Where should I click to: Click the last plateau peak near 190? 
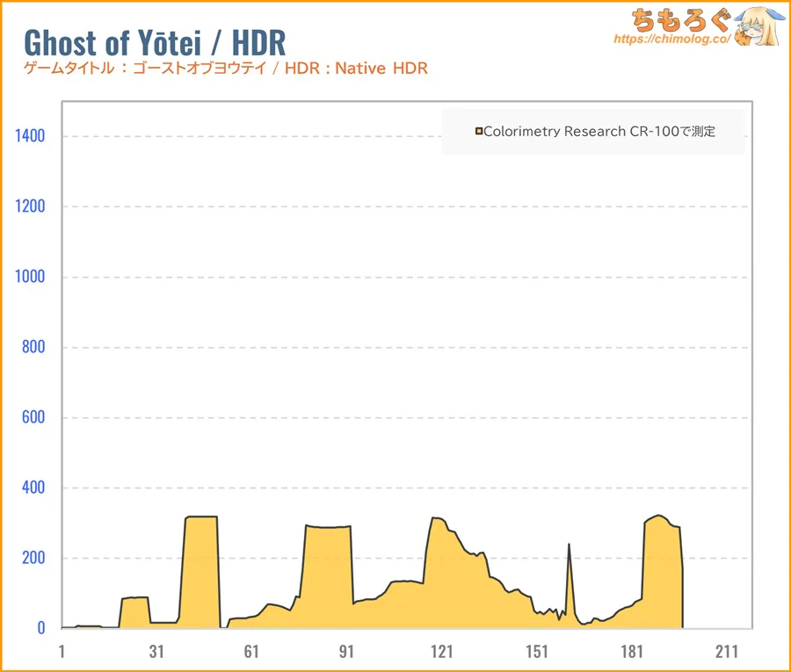click(x=659, y=517)
